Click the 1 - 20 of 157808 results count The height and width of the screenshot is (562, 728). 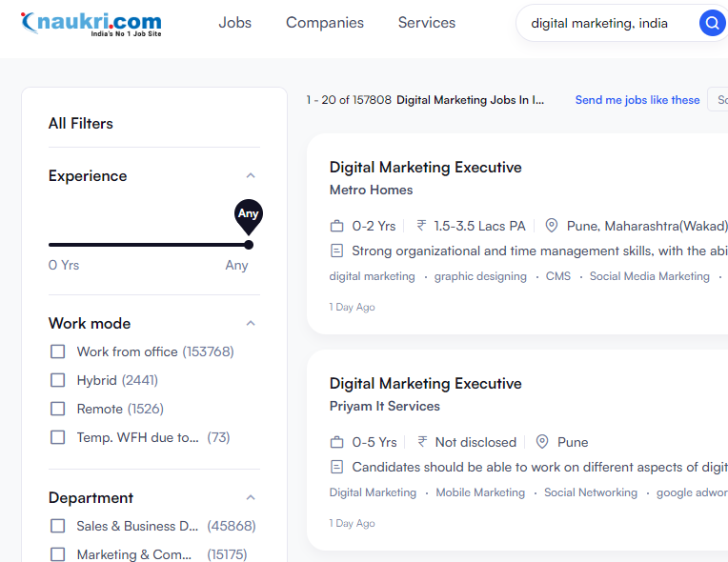[349, 100]
